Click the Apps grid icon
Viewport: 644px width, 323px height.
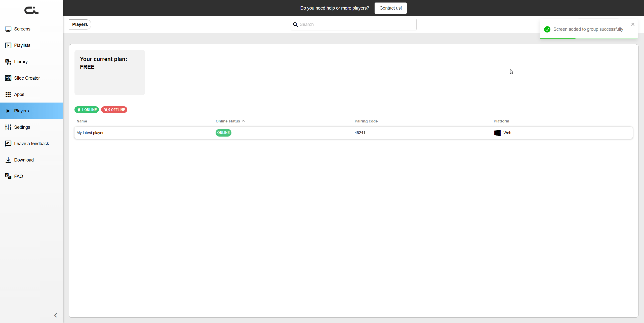coord(8,94)
